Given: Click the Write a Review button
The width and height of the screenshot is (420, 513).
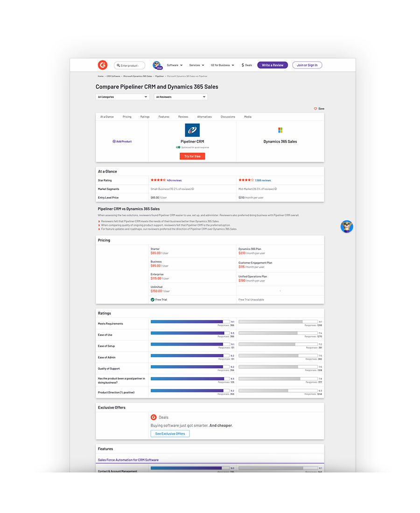Looking at the screenshot, I should tap(273, 65).
